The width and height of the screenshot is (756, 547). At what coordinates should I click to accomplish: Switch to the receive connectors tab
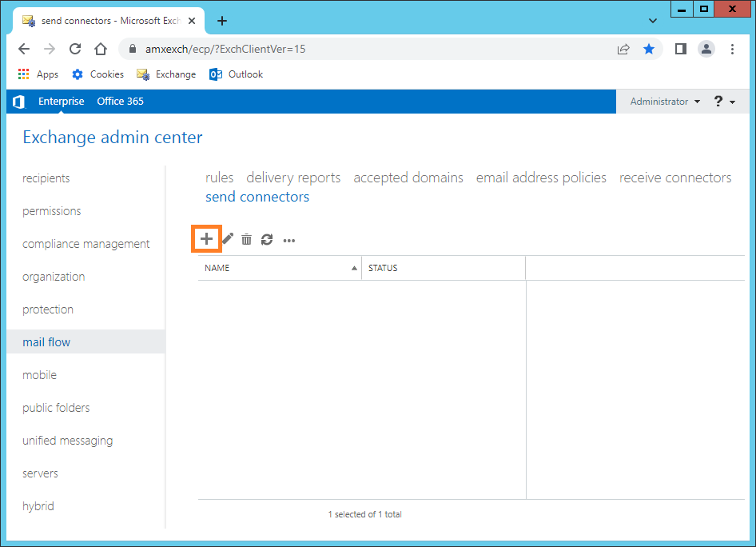click(675, 178)
